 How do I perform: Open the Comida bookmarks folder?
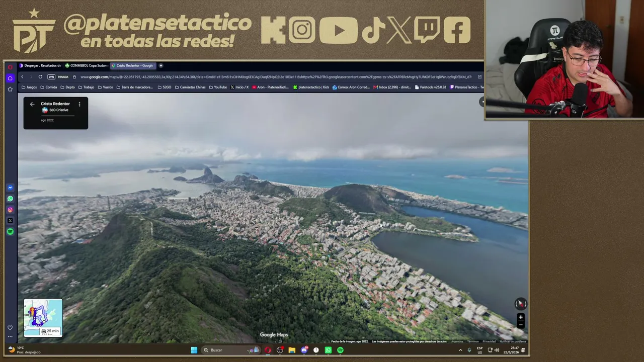[48, 87]
